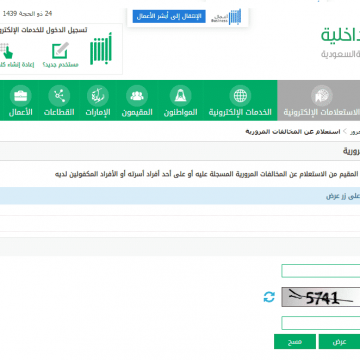Open the الإمارات emblem icon
The image size is (360, 360).
[98, 96]
